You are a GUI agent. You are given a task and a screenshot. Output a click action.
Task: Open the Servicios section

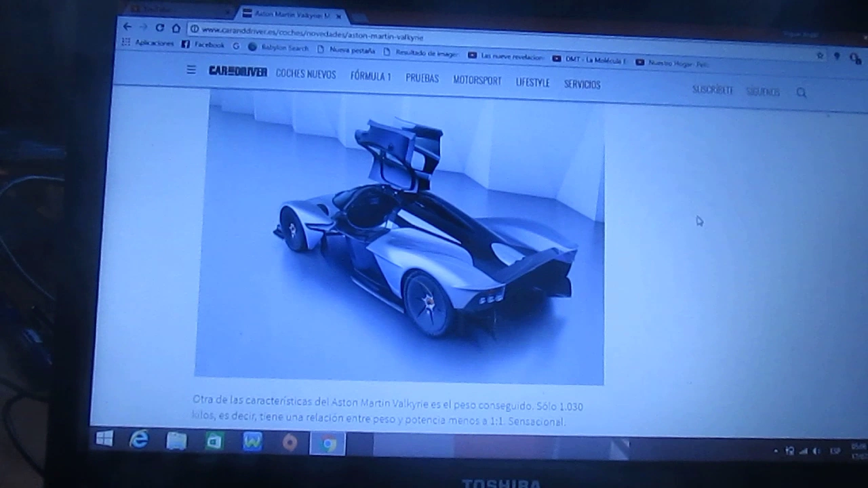(582, 85)
